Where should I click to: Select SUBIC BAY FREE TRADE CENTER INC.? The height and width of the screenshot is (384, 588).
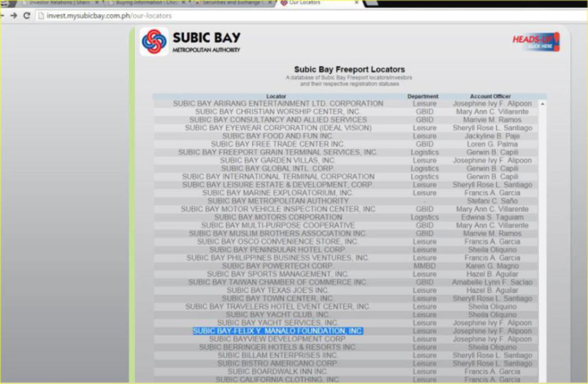pos(278,144)
